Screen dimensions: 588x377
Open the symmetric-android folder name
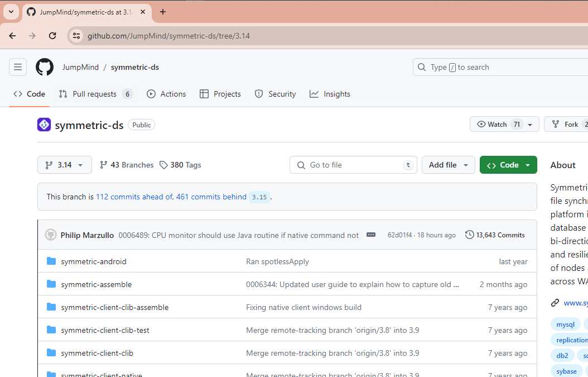click(94, 261)
